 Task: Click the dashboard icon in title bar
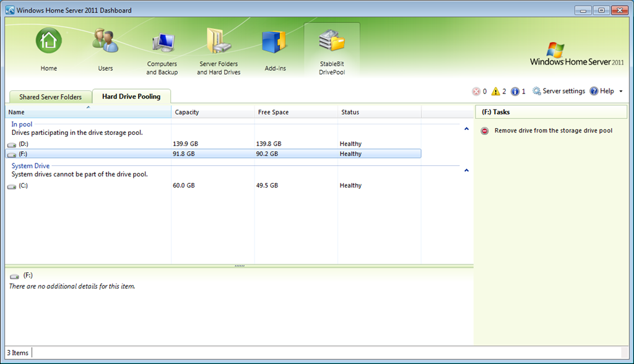click(10, 10)
